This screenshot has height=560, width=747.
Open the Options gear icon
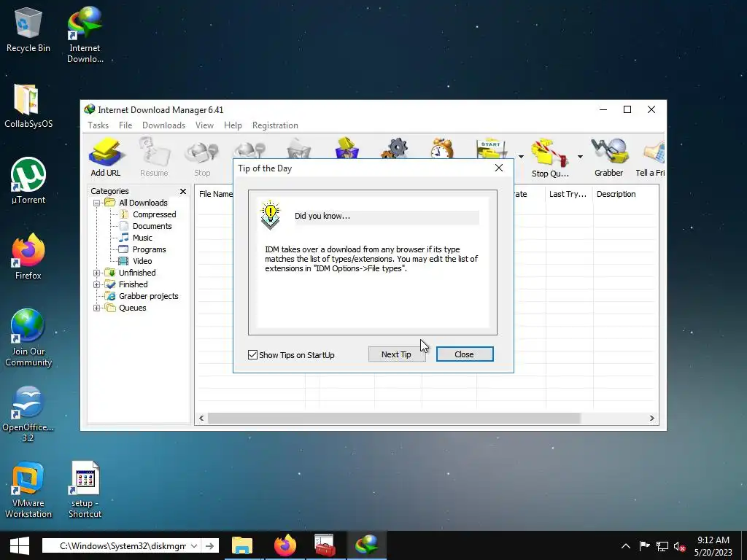tap(395, 149)
